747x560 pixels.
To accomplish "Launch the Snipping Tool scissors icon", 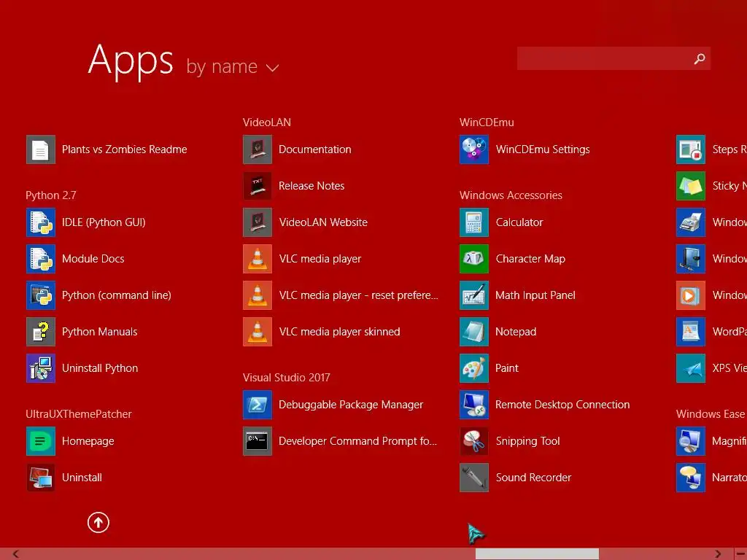I will tap(474, 441).
